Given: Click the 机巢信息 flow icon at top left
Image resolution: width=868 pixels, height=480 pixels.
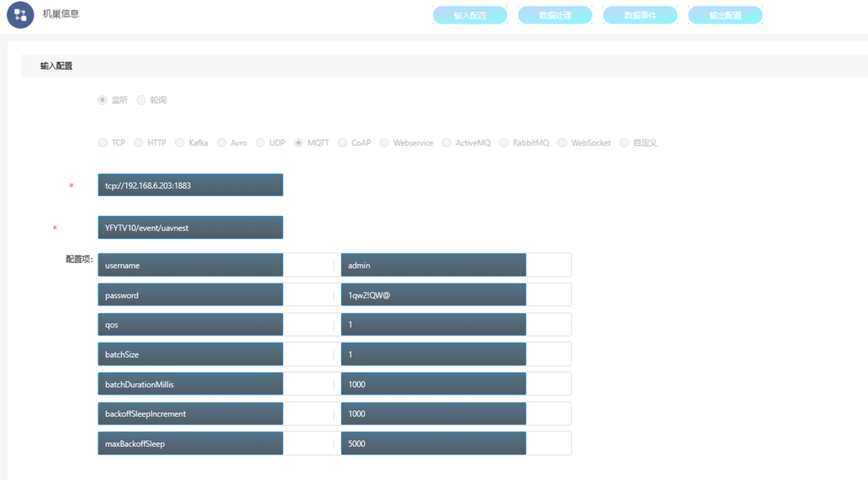Looking at the screenshot, I should point(20,15).
